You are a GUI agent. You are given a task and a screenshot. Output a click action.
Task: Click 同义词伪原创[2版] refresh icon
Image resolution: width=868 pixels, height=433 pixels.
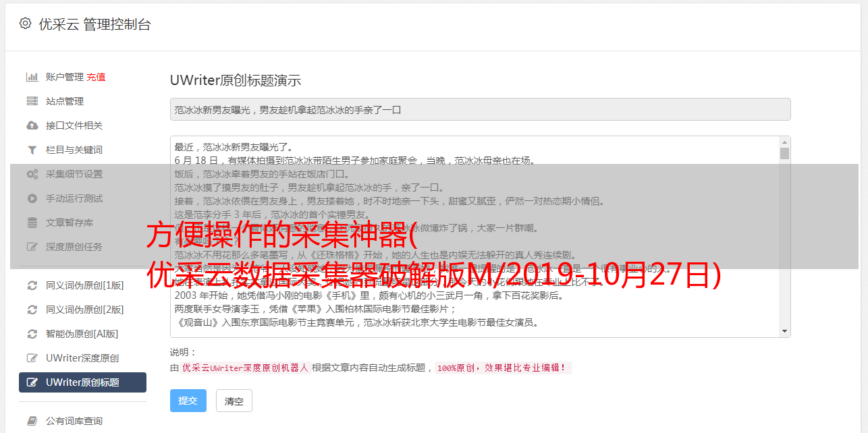tap(32, 310)
